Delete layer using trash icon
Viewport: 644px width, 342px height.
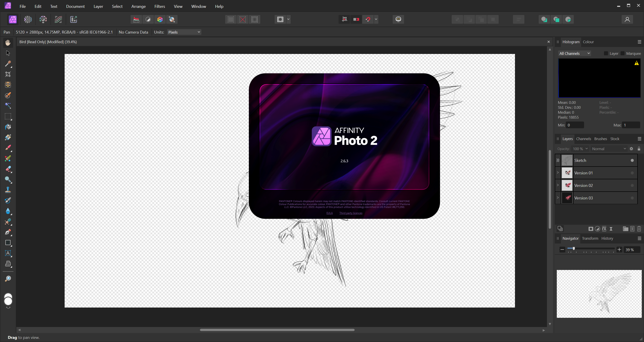pyautogui.click(x=639, y=229)
